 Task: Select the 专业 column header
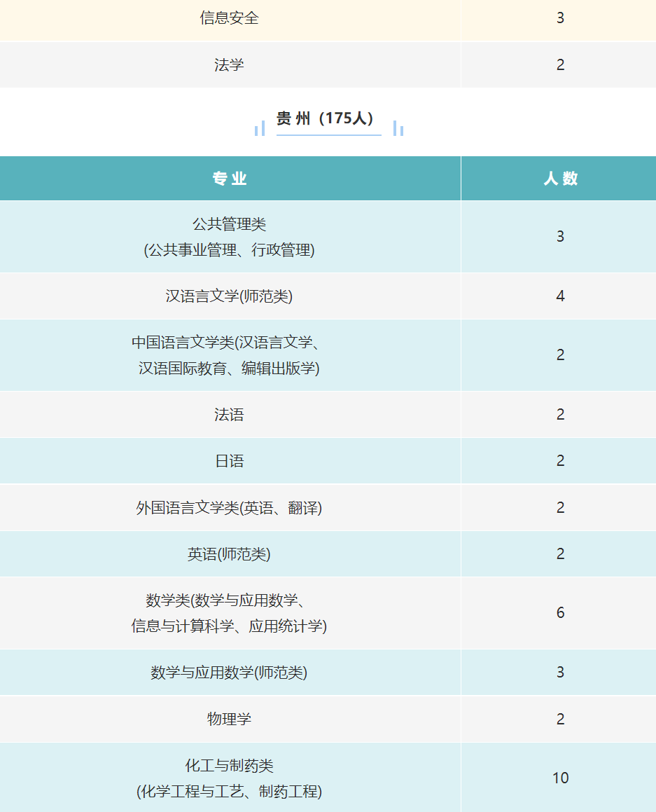tap(230, 178)
